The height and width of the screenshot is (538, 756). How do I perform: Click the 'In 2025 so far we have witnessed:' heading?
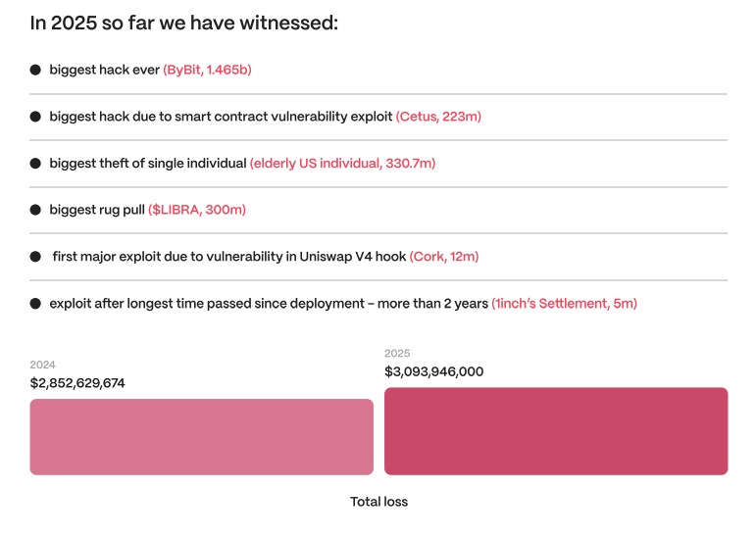pos(184,23)
